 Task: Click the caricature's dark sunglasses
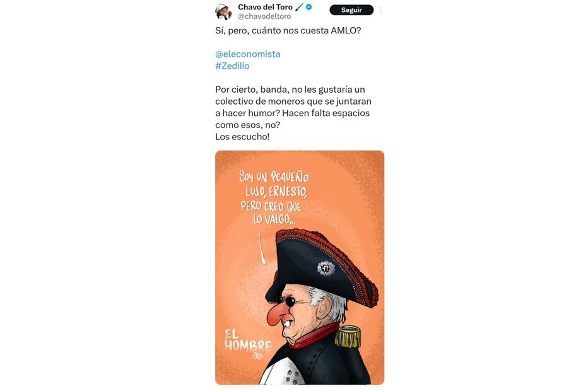point(288,301)
